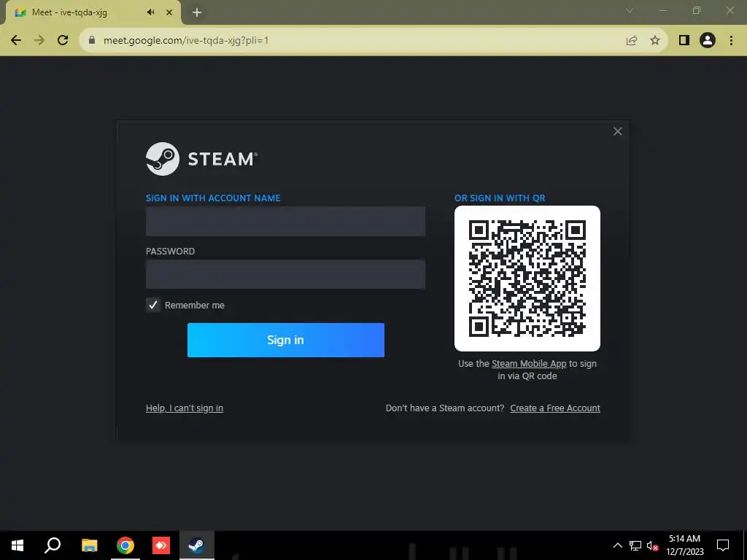The width and height of the screenshot is (747, 560).
Task: Open the red AnyDesk taskbar app
Action: point(161,545)
